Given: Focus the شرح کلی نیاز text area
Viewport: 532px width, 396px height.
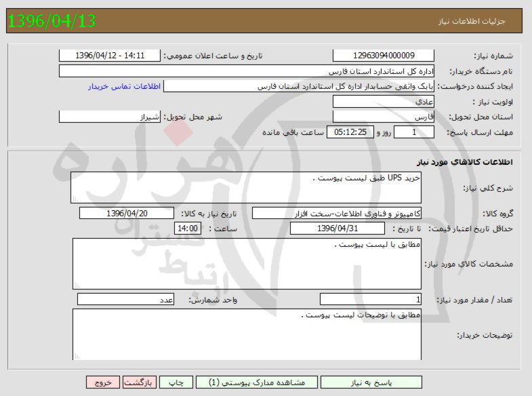Looking at the screenshot, I should tap(246, 187).
